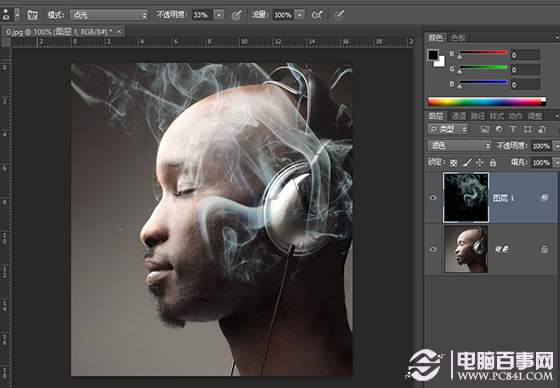Screen dimensions: 560x388
Task: Click the 图层 1 layer name
Action: point(503,198)
